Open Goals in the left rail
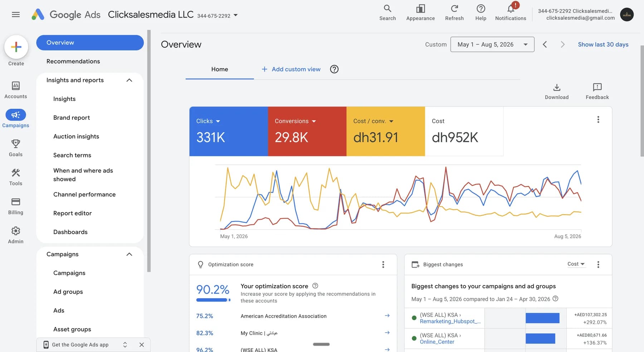 point(16,148)
